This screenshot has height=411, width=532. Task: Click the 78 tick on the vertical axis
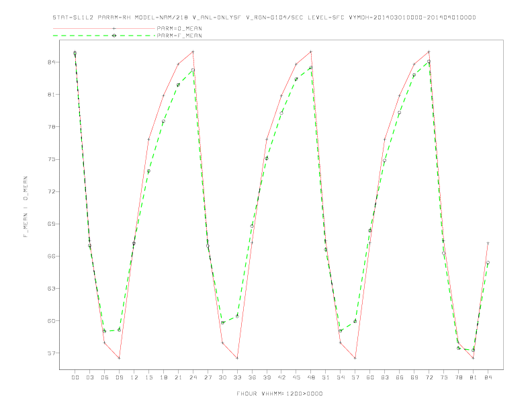pyautogui.click(x=52, y=127)
